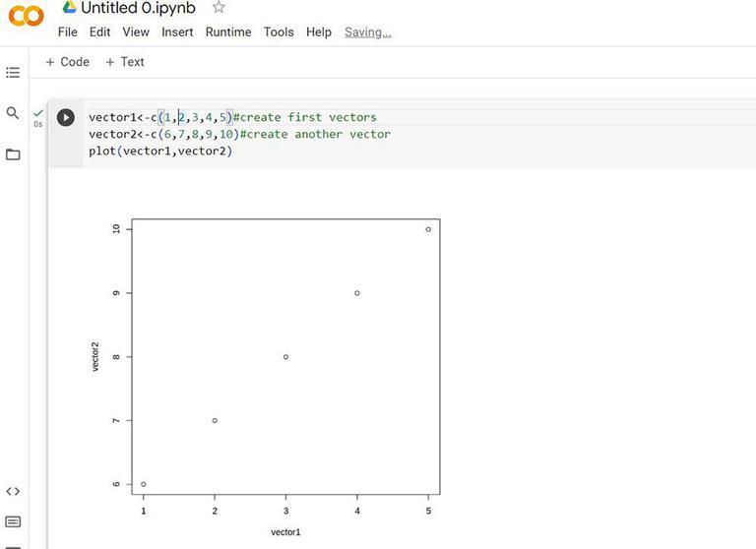Expand the Insert menu
Viewport: 756px width, 549px height.
pyautogui.click(x=177, y=31)
